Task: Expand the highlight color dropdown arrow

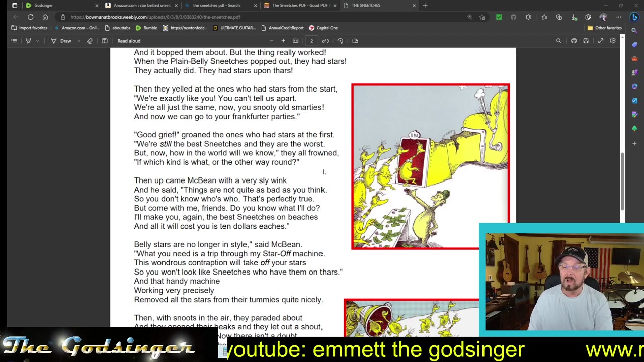Action: (37, 41)
